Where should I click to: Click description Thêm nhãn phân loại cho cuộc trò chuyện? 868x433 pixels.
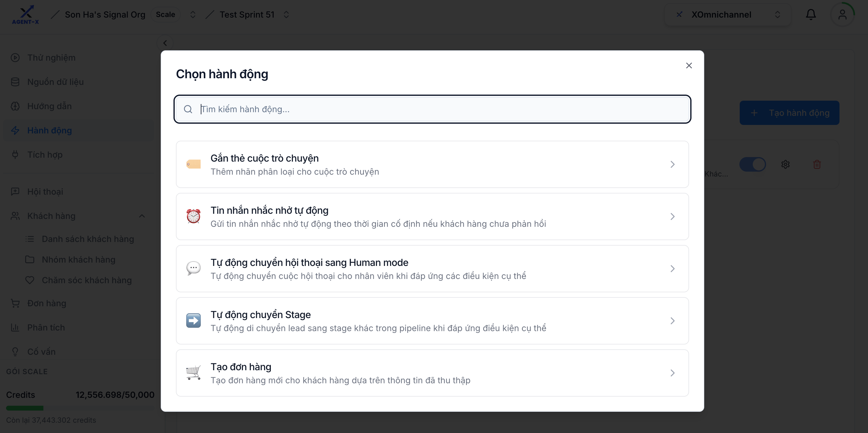tap(294, 172)
